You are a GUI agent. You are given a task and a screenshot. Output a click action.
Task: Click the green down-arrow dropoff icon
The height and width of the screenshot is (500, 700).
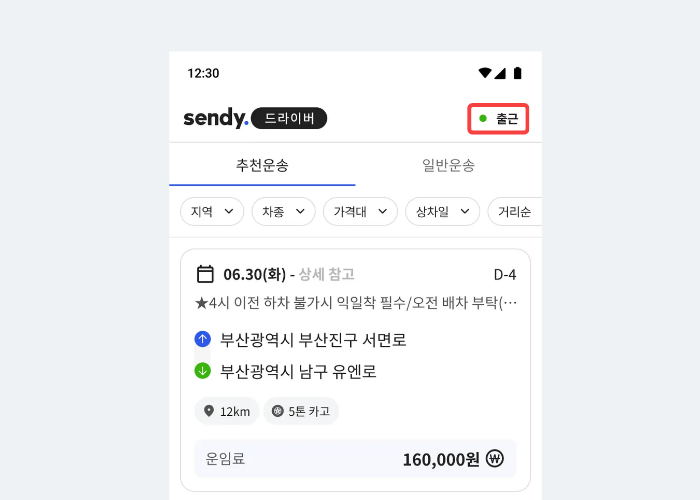(203, 371)
